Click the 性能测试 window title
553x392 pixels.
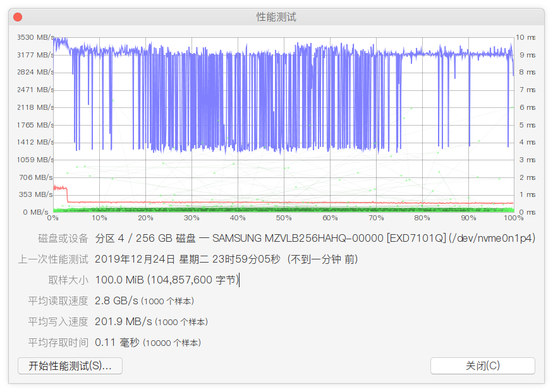(276, 17)
